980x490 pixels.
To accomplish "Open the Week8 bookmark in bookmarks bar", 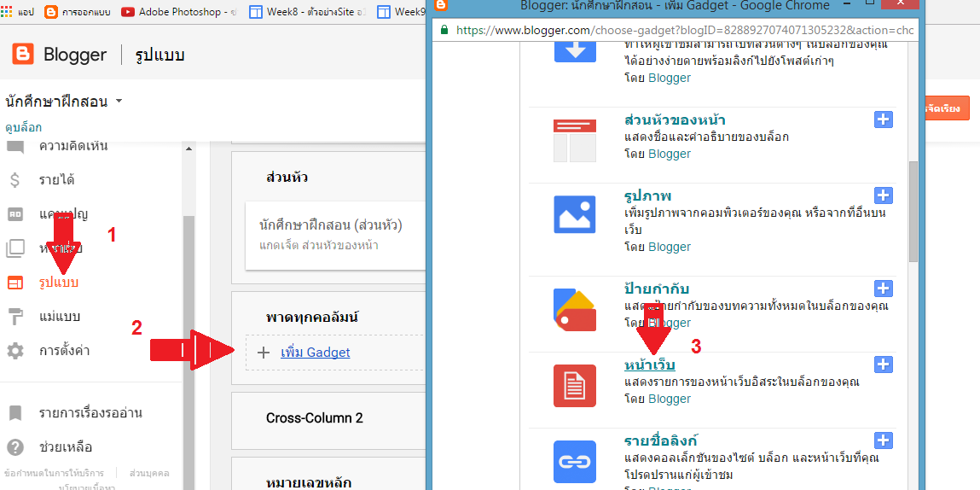I will tap(307, 12).
